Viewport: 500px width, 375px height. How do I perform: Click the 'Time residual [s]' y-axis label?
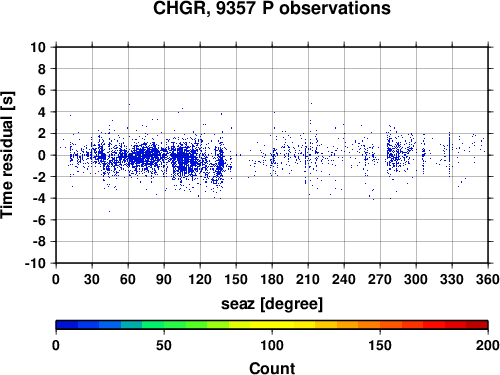(x=7, y=155)
